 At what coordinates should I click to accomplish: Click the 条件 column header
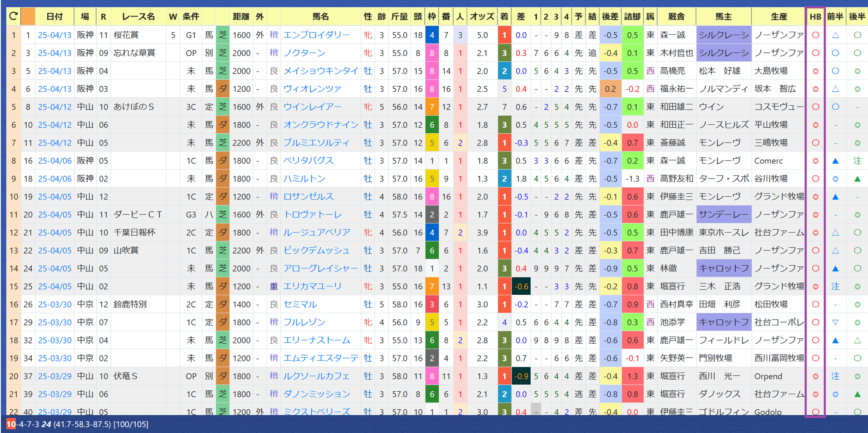click(x=191, y=16)
